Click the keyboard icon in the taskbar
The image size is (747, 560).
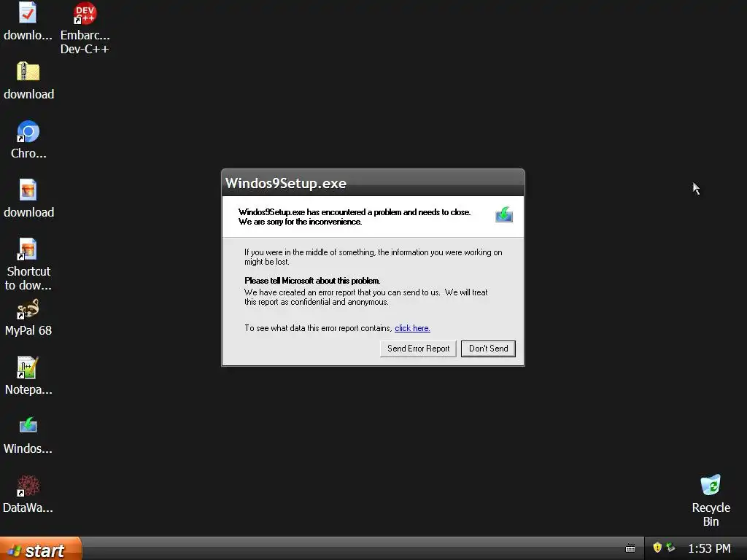[x=630, y=548]
